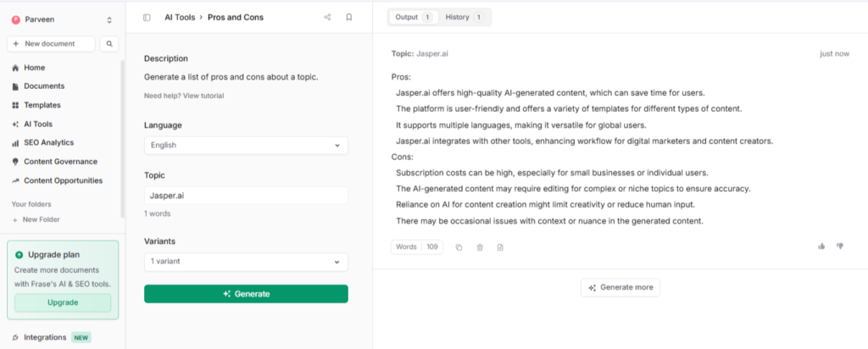Click the search magnifier icon in sidebar
This screenshot has width=868, height=349.
109,43
